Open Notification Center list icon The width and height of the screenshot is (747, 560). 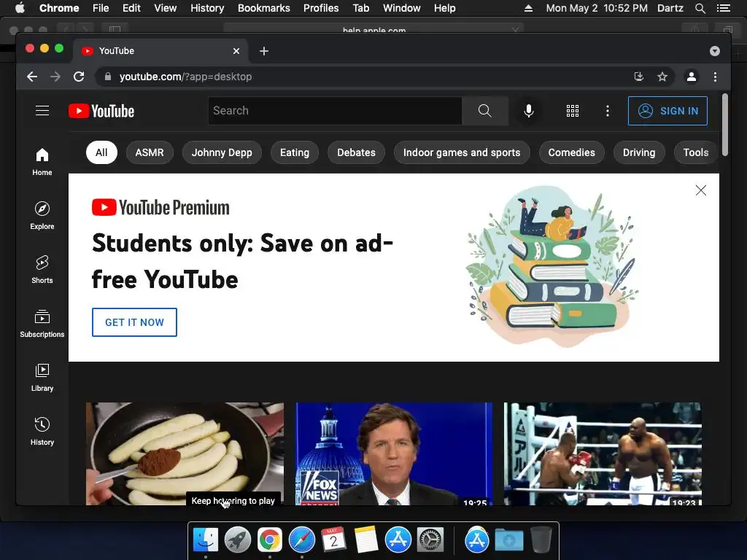(x=723, y=8)
